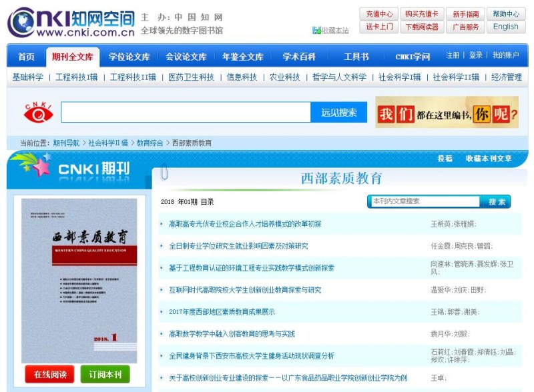Open the 学术百科 menu

pos(299,57)
